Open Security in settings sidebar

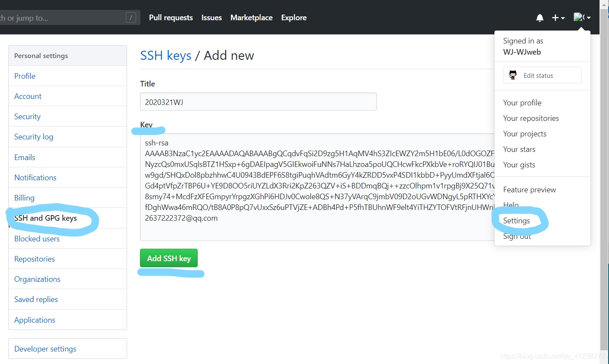click(x=68, y=117)
